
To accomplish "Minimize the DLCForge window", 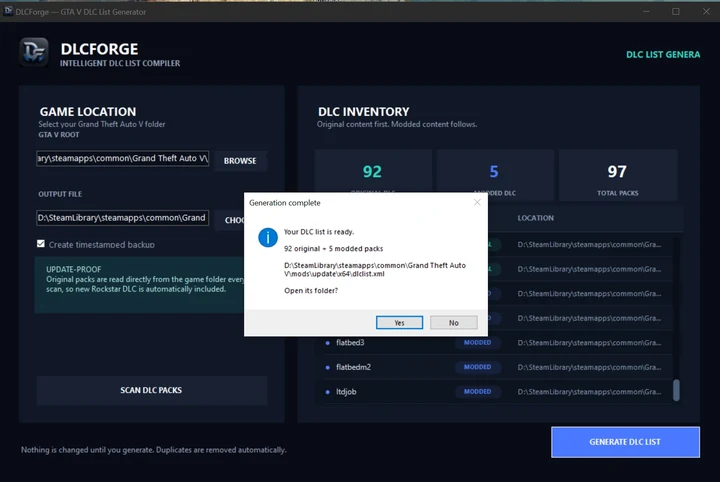I will (x=646, y=11).
